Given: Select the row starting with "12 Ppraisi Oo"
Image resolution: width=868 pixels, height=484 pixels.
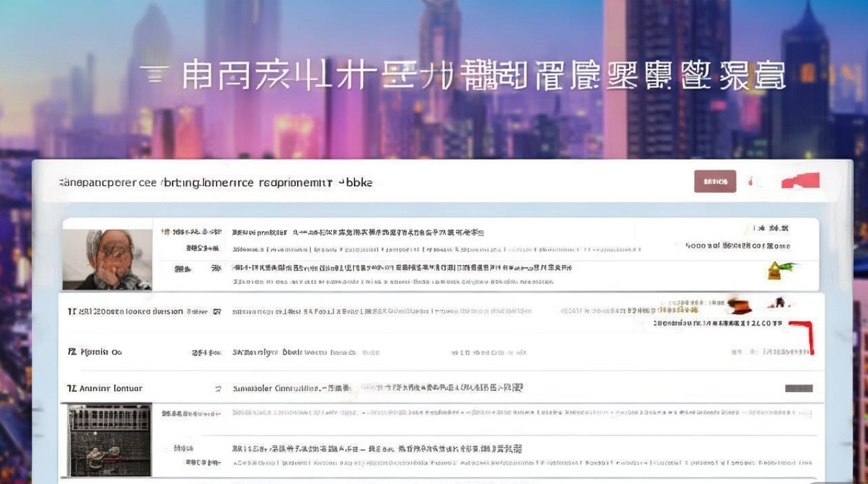Looking at the screenshot, I should pyautogui.click(x=441, y=352).
